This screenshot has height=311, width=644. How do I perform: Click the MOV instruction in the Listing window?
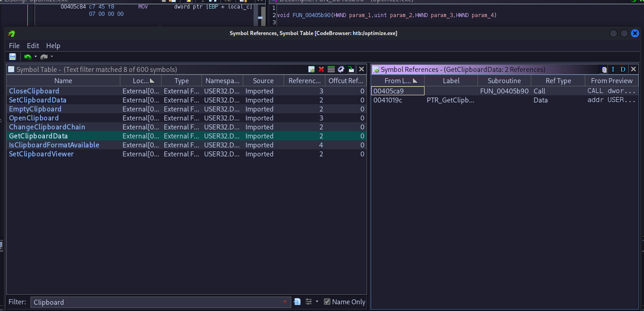point(144,7)
